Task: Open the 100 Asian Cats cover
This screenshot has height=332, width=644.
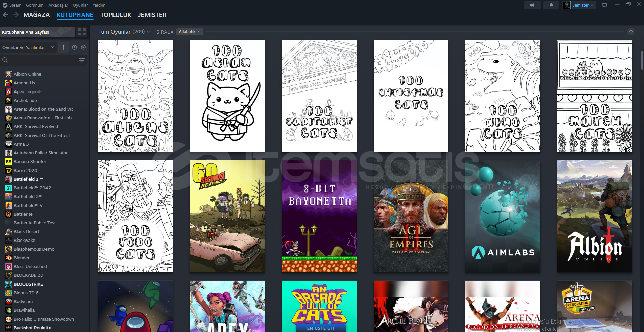Action: (x=227, y=97)
